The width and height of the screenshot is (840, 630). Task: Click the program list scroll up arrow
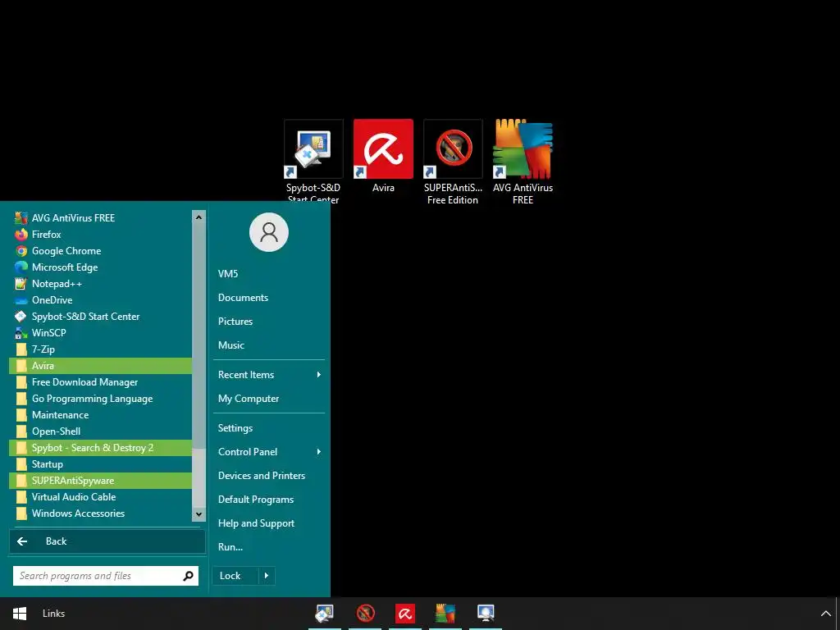coord(199,217)
